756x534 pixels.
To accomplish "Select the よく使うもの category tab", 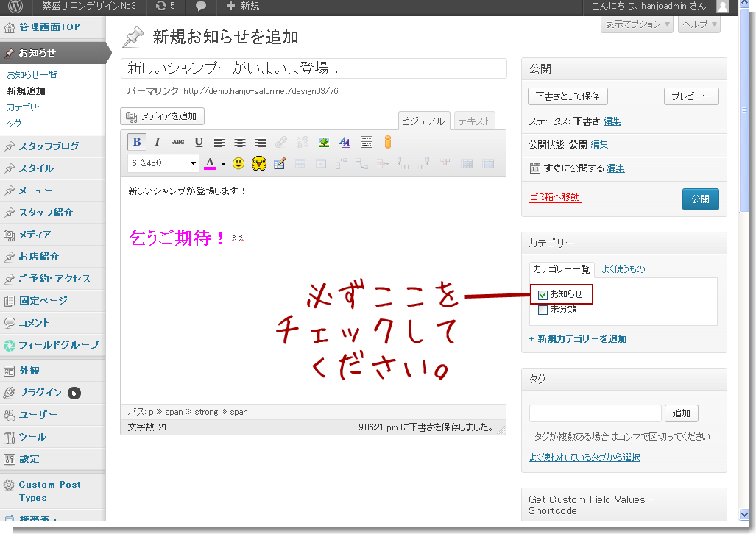I will tap(623, 269).
